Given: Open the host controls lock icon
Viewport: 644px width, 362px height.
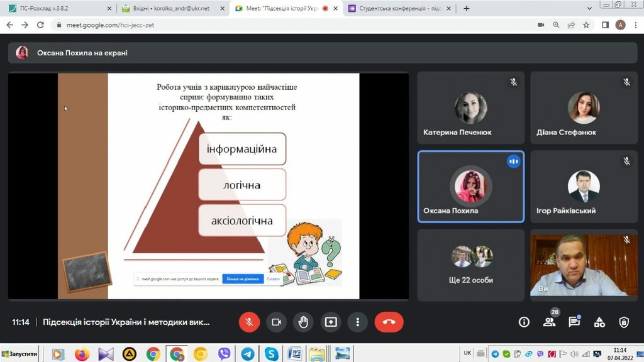Looking at the screenshot, I should 624,322.
